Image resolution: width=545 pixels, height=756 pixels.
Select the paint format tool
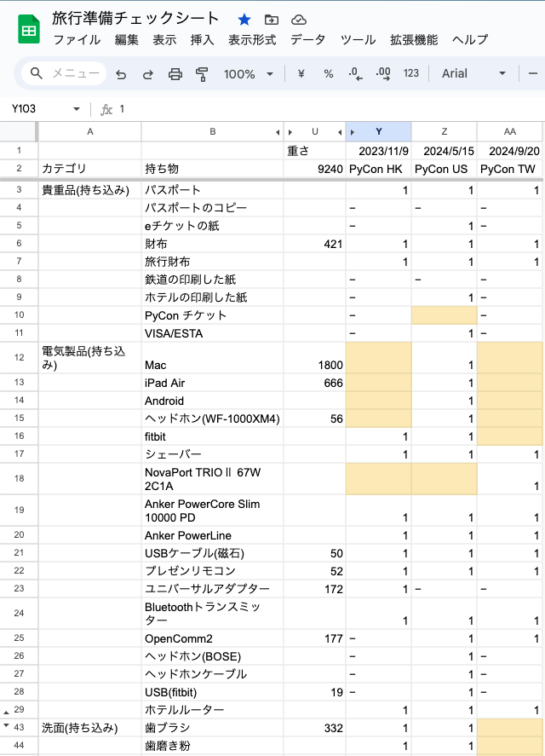(202, 74)
